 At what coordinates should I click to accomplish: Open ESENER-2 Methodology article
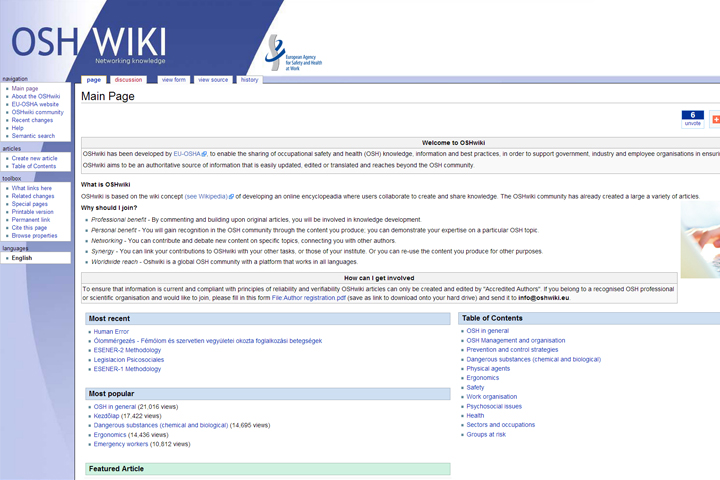127,350
